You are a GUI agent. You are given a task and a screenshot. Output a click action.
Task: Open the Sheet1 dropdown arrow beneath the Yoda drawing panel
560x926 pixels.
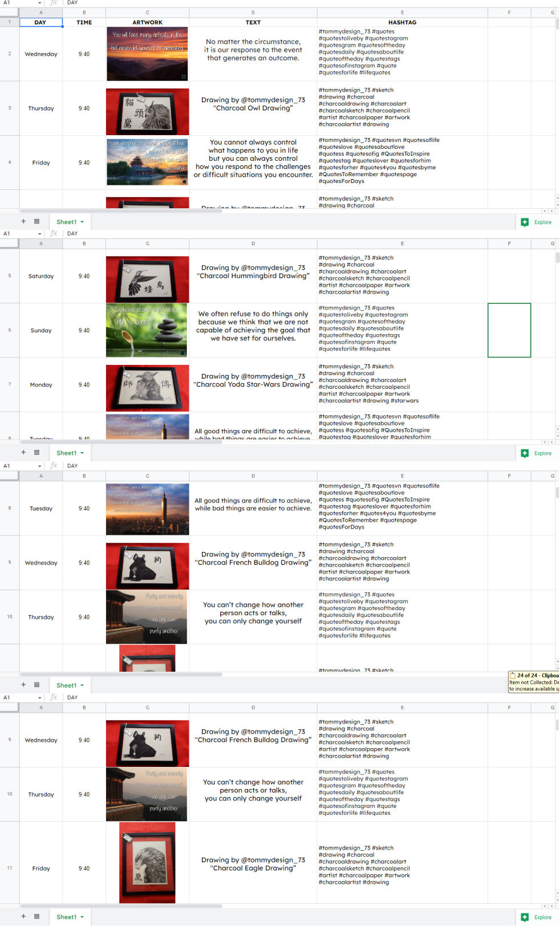point(82,453)
